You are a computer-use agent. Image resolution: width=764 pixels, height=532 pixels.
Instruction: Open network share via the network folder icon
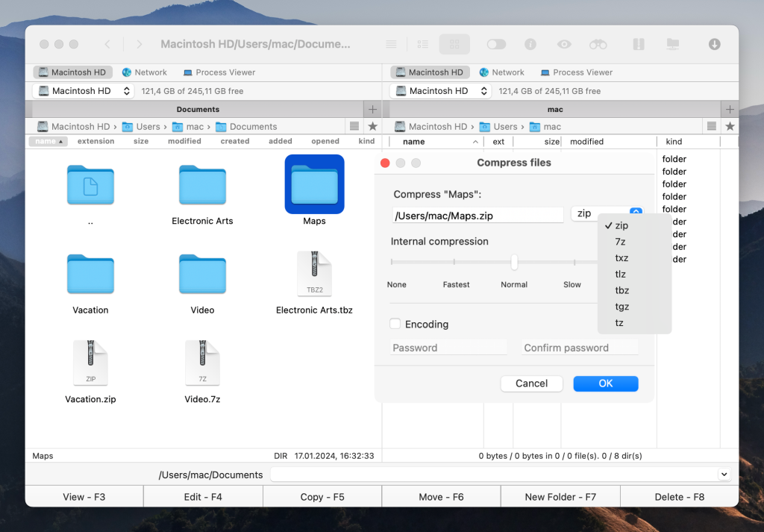click(672, 44)
